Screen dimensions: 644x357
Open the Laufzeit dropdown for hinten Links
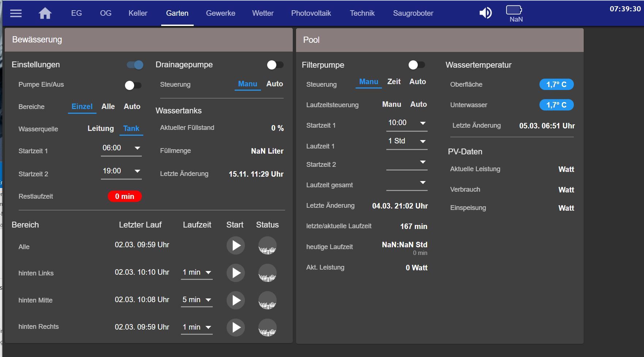(197, 273)
